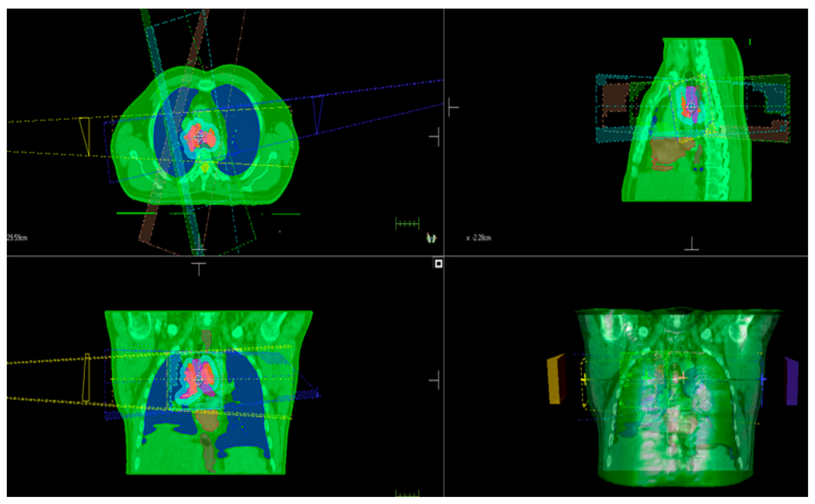
Task: Click the x: -2.28cm slice position label
Action: pyautogui.click(x=479, y=238)
